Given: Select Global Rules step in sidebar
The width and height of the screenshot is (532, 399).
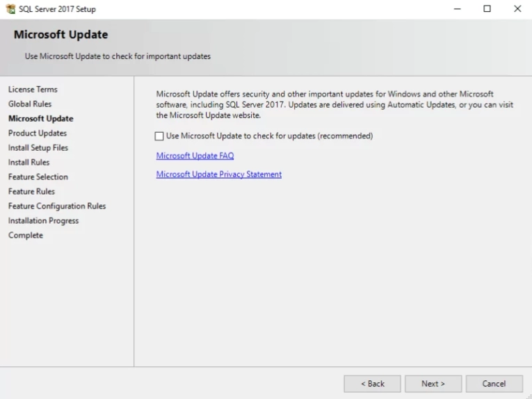Looking at the screenshot, I should tap(30, 104).
